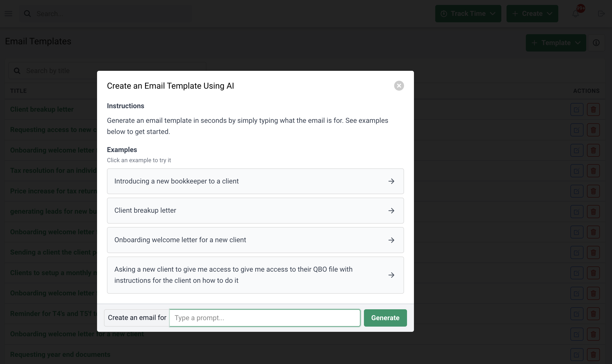Click the TITLE column header

[x=18, y=91]
